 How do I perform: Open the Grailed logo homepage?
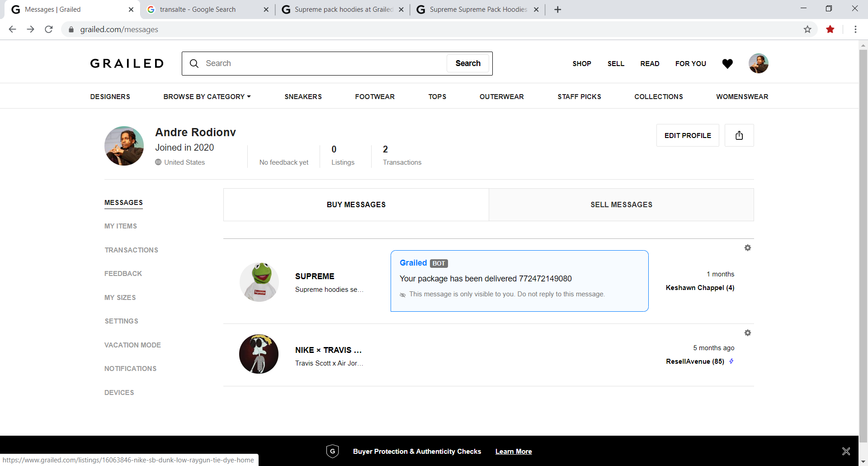(x=127, y=63)
